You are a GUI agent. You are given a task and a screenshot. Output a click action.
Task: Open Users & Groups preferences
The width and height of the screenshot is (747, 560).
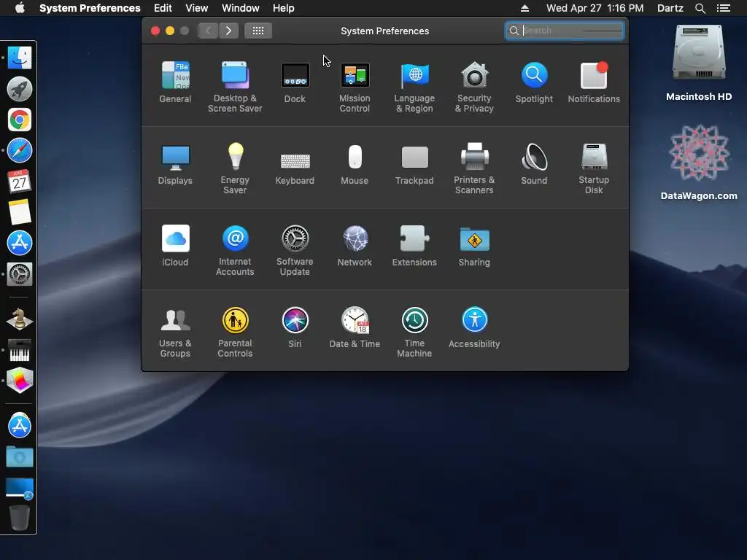click(175, 332)
